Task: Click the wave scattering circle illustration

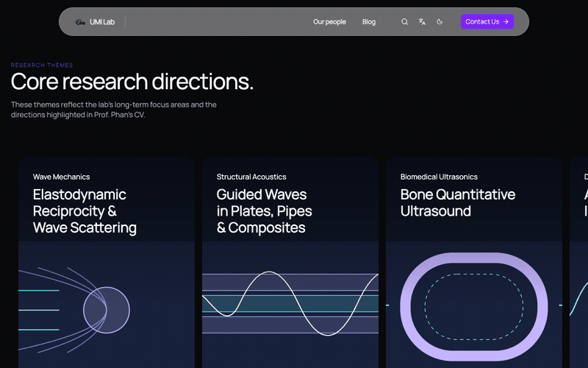Action: [x=107, y=310]
